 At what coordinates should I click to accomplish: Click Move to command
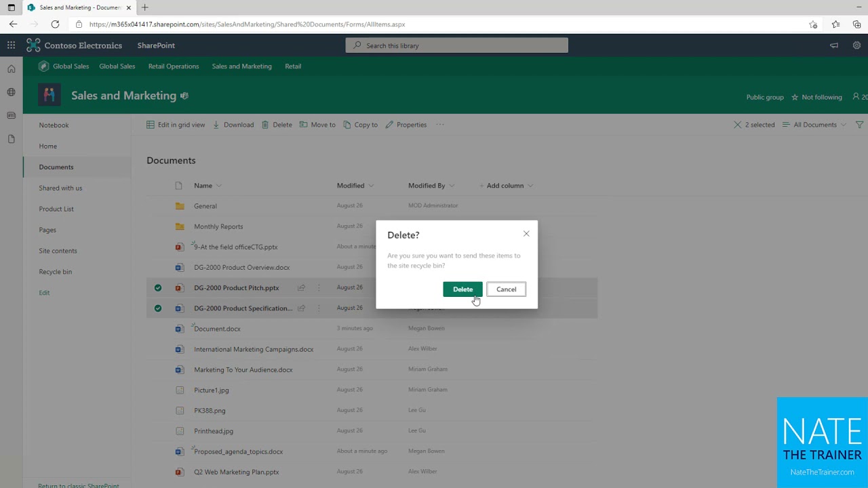317,125
